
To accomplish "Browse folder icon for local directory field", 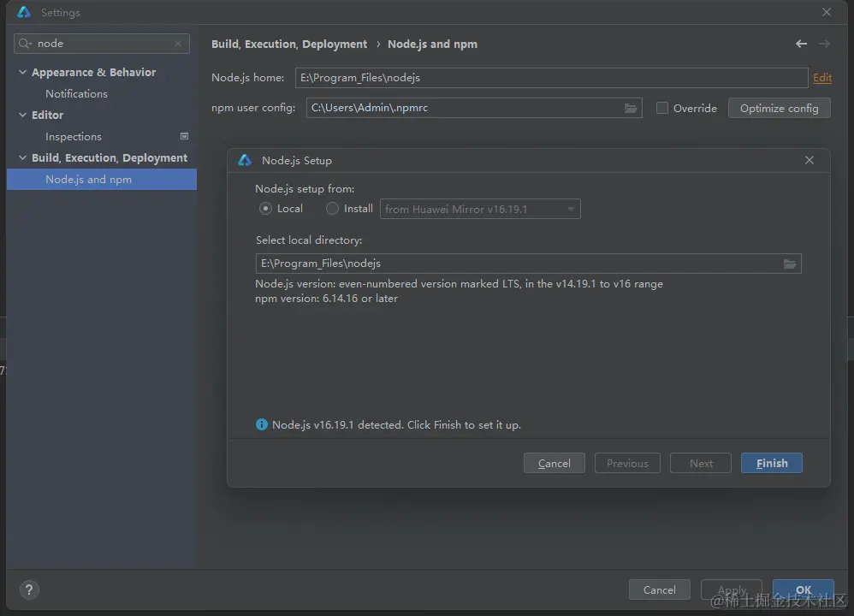I will (x=790, y=264).
